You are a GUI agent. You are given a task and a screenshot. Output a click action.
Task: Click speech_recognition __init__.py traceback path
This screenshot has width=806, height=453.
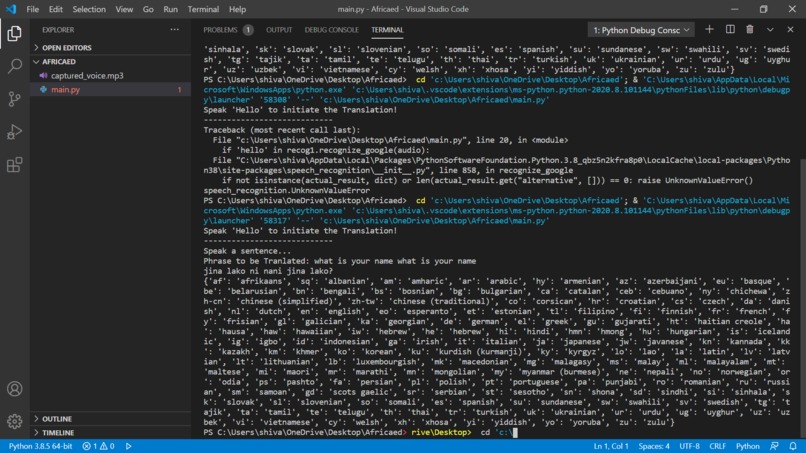point(496,165)
